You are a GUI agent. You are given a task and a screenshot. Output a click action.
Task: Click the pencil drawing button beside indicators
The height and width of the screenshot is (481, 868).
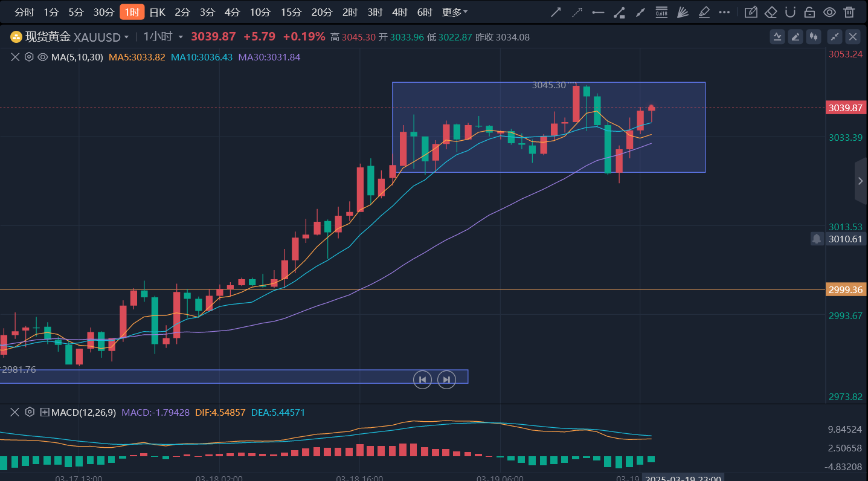[796, 37]
